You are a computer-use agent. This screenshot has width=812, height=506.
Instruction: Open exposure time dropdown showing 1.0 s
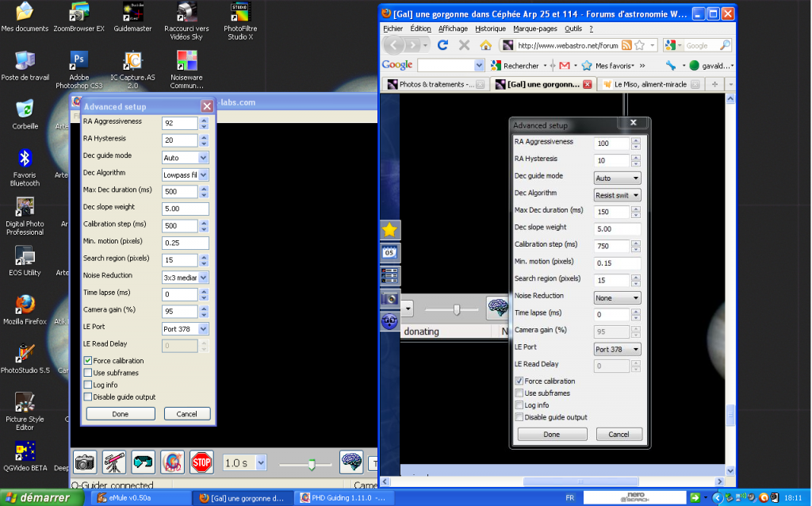tap(260, 462)
